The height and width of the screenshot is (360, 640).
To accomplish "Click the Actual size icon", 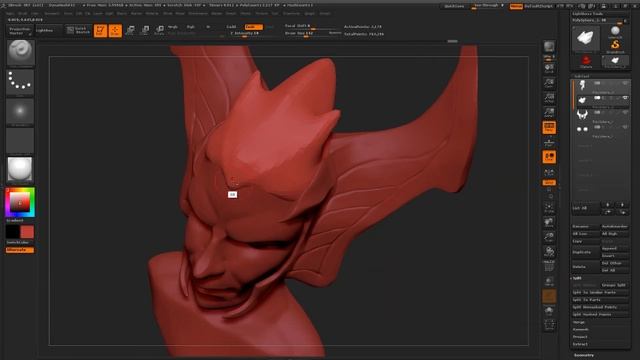I will point(549,98).
